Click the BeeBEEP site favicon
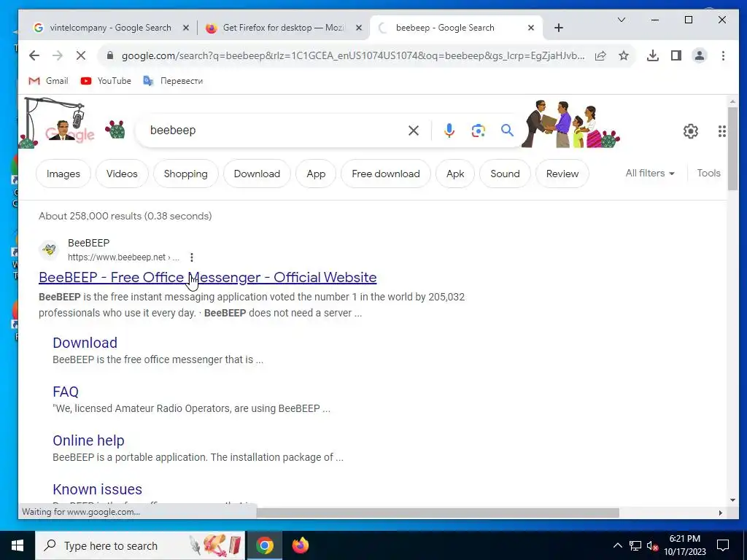Screen dimensions: 747x560 coord(49,250)
